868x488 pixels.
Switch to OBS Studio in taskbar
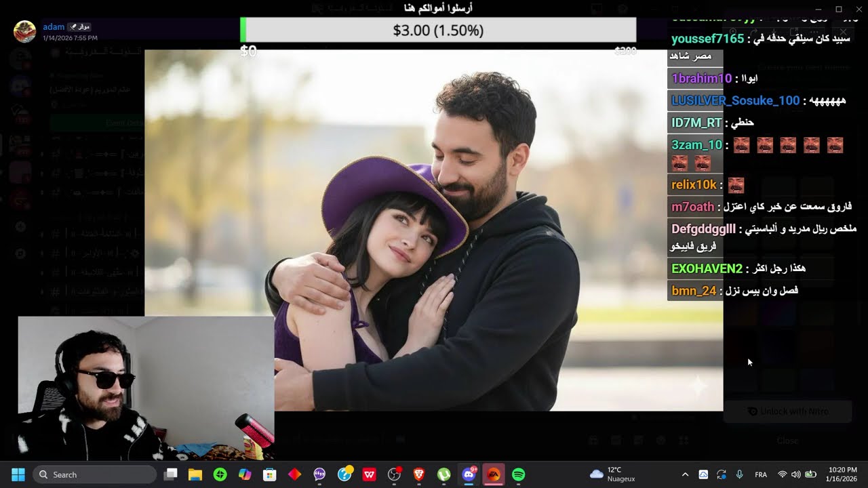click(394, 474)
